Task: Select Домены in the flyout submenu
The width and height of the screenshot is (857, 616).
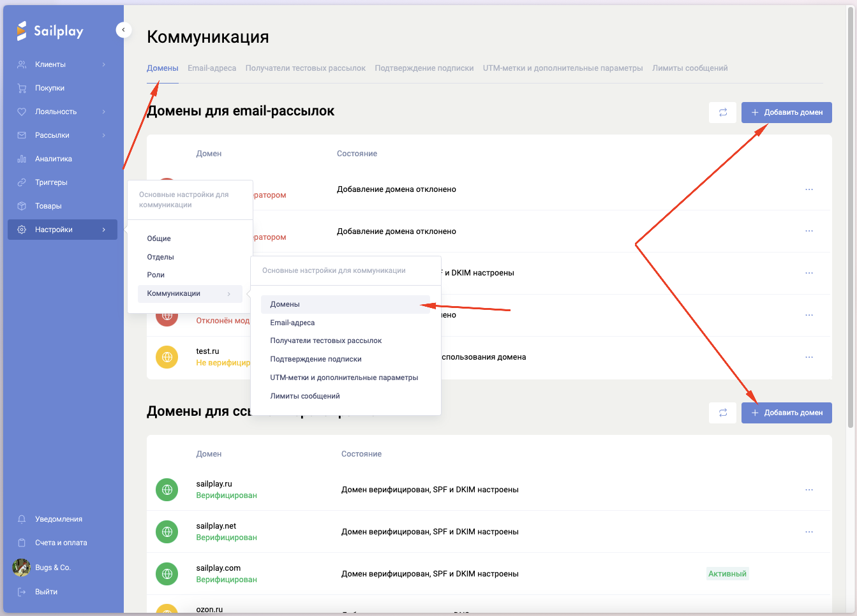Action: (285, 304)
